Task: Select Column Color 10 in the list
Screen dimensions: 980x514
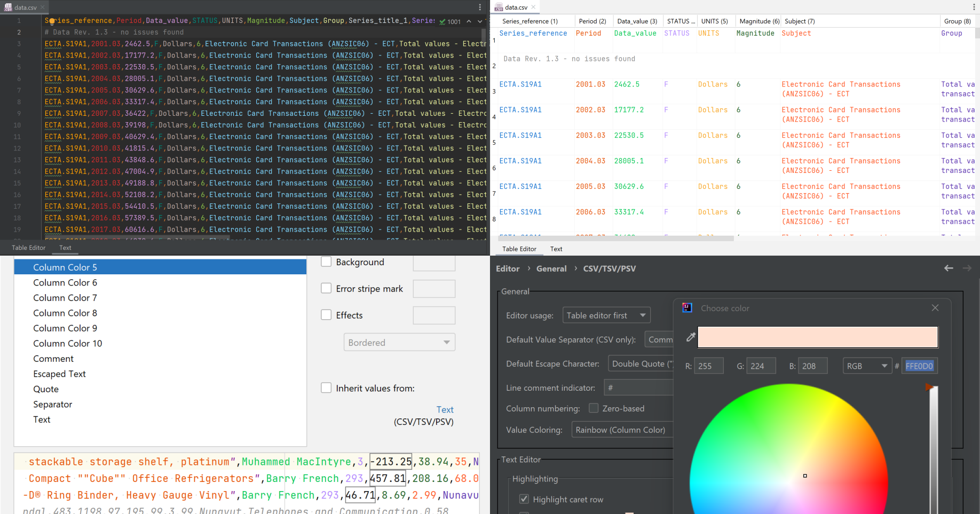Action: [160, 343]
